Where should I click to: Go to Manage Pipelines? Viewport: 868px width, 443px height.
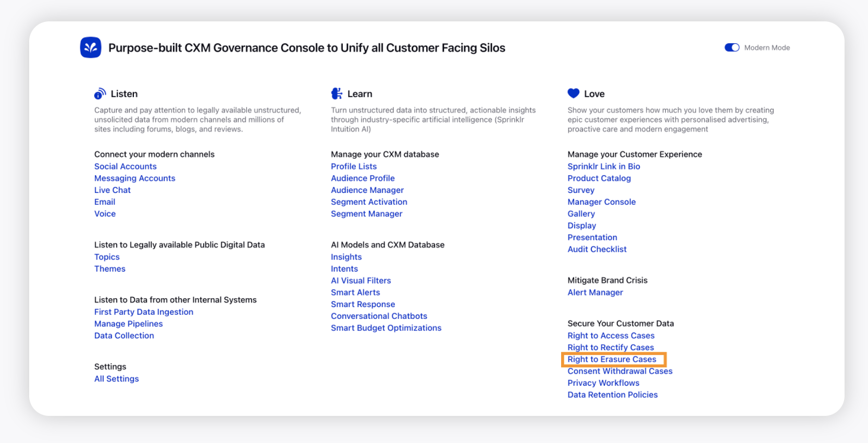tap(129, 324)
